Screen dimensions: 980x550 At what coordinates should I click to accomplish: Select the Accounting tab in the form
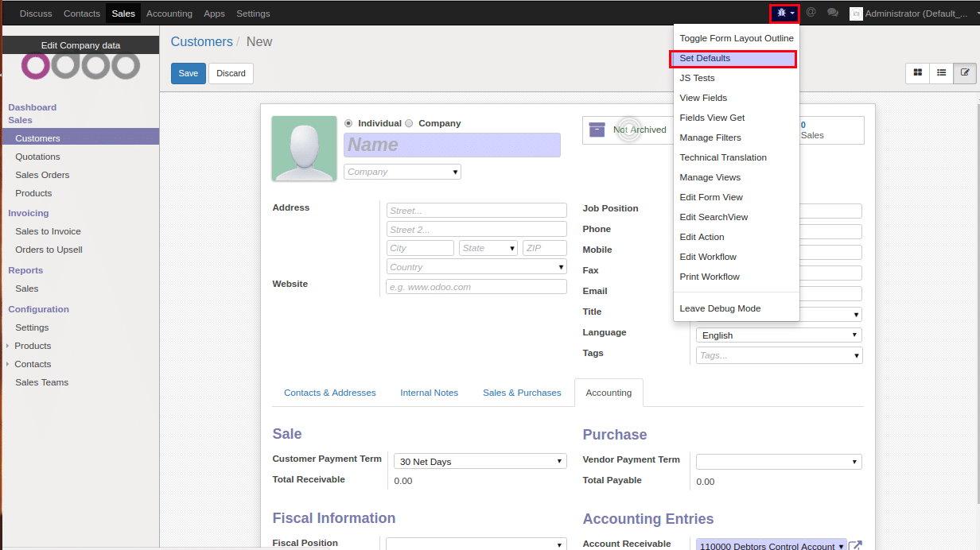click(609, 393)
